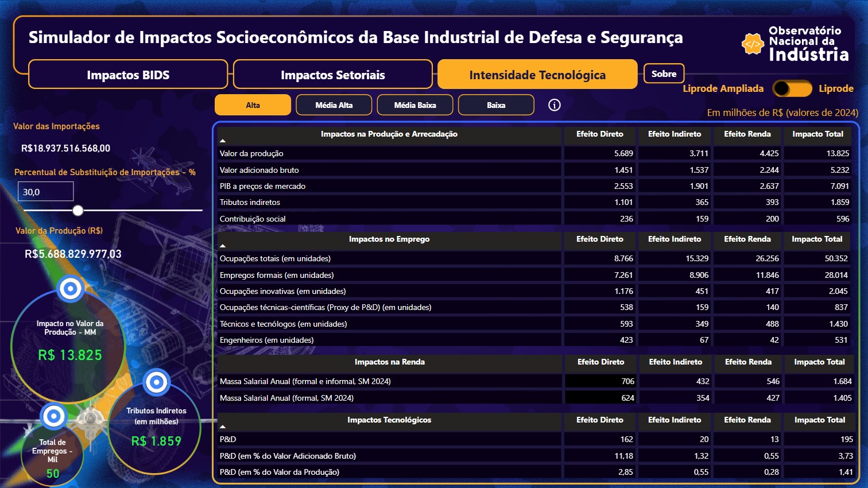Click the 30,0 percentage input box

(x=45, y=192)
